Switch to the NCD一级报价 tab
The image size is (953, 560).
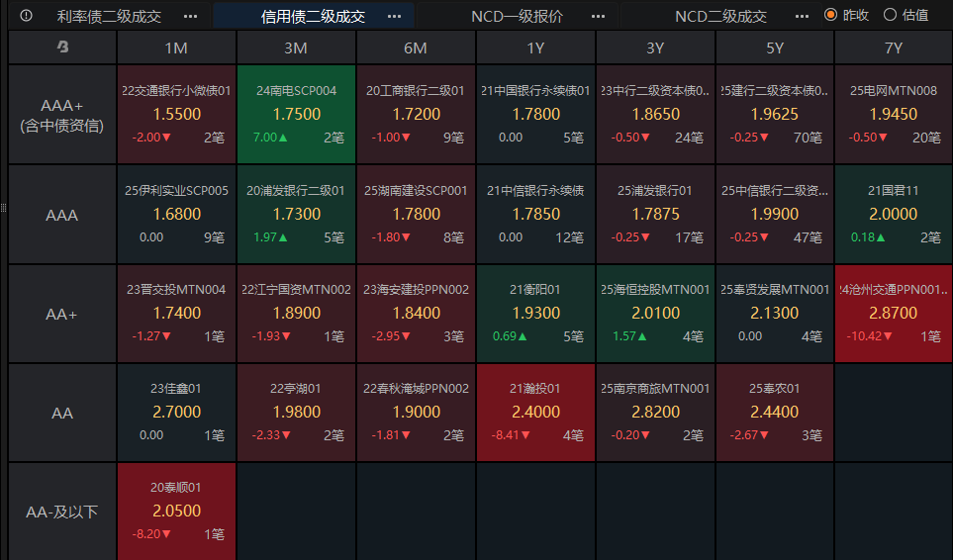pyautogui.click(x=518, y=17)
